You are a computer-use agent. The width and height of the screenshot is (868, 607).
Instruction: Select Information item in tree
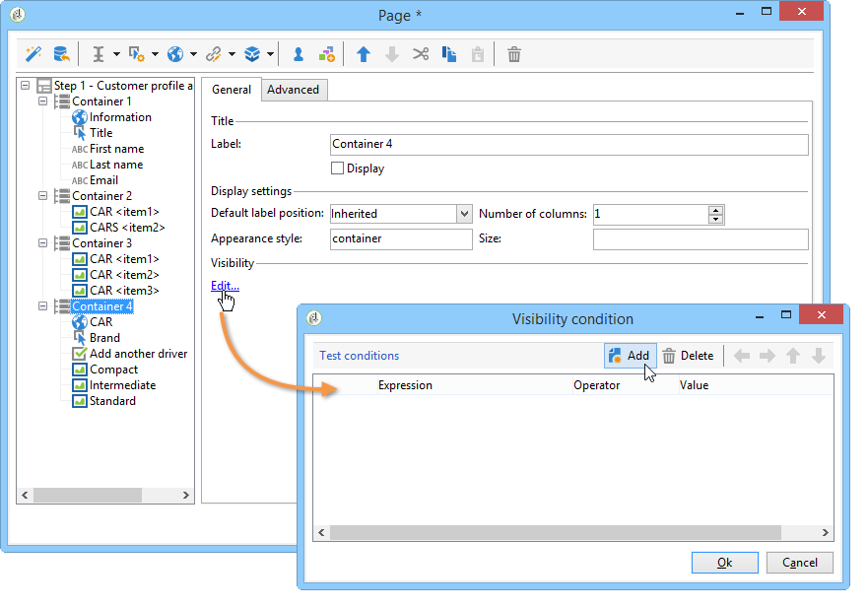point(120,117)
